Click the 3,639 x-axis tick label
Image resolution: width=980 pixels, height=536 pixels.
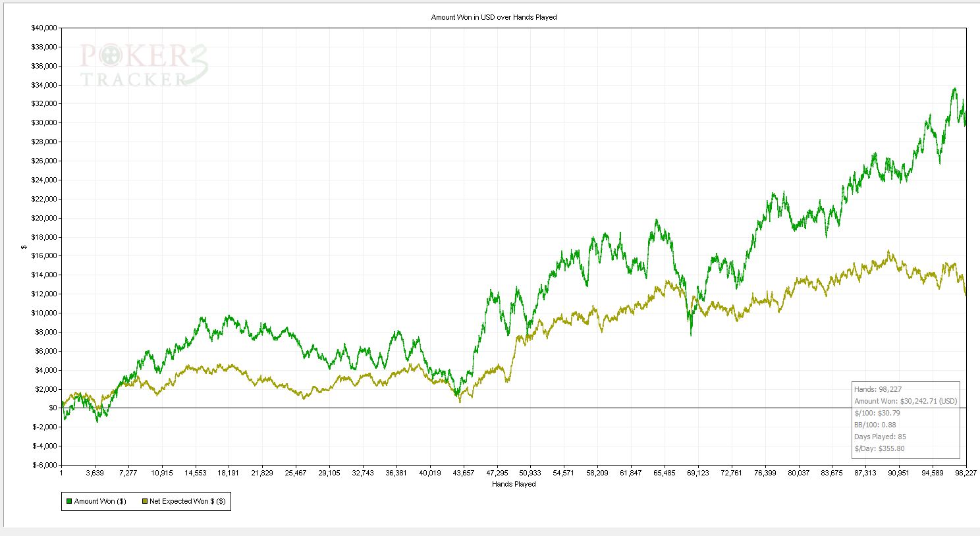(95, 473)
